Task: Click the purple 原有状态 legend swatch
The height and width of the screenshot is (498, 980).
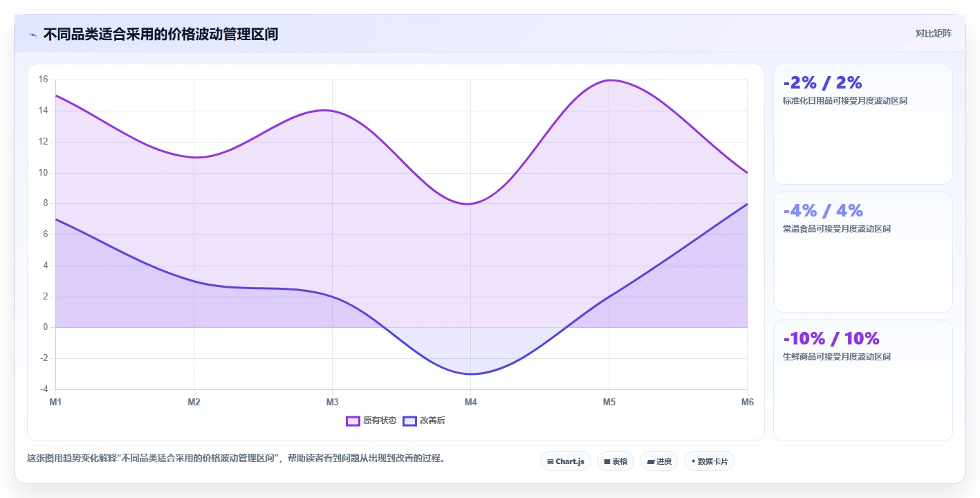Action: tap(353, 421)
